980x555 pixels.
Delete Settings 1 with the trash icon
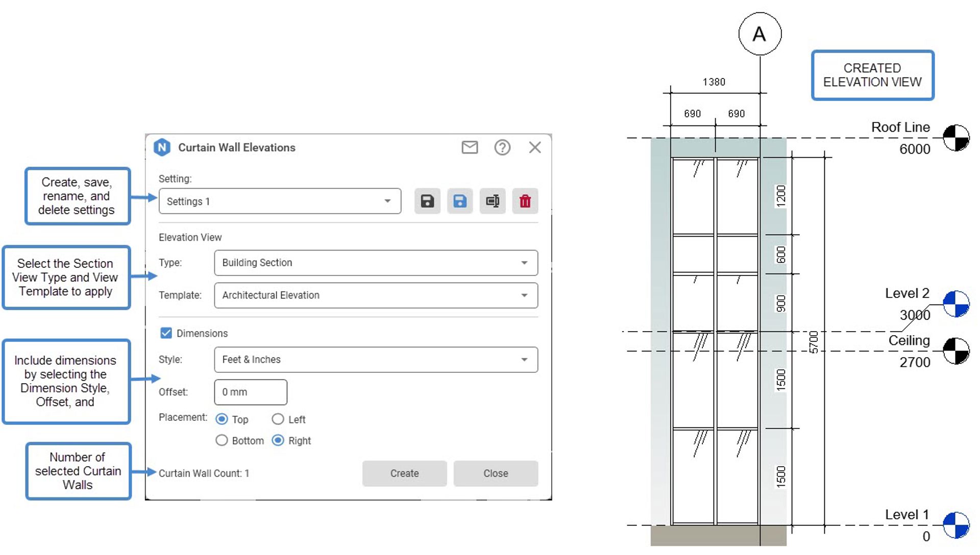[x=525, y=201]
